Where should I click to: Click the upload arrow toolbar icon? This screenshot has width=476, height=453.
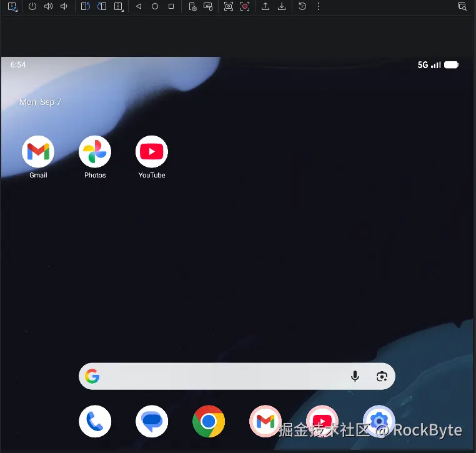(x=265, y=6)
